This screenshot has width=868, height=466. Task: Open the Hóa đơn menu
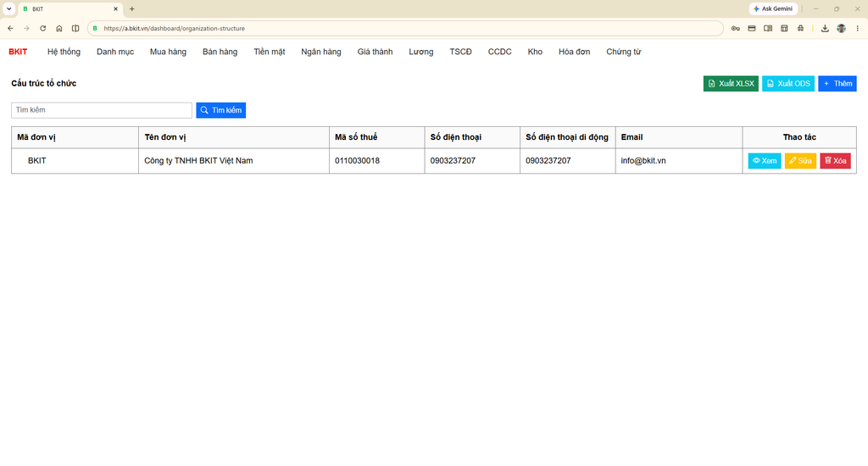click(x=574, y=52)
